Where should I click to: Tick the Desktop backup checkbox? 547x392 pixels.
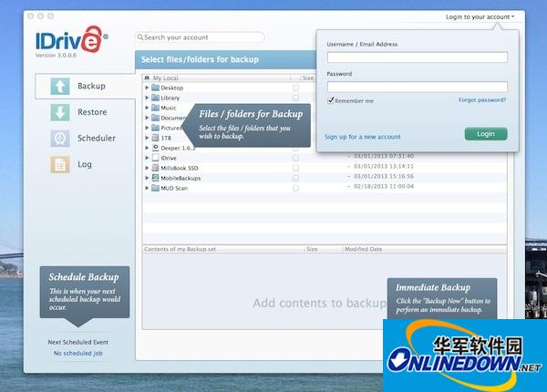point(295,88)
